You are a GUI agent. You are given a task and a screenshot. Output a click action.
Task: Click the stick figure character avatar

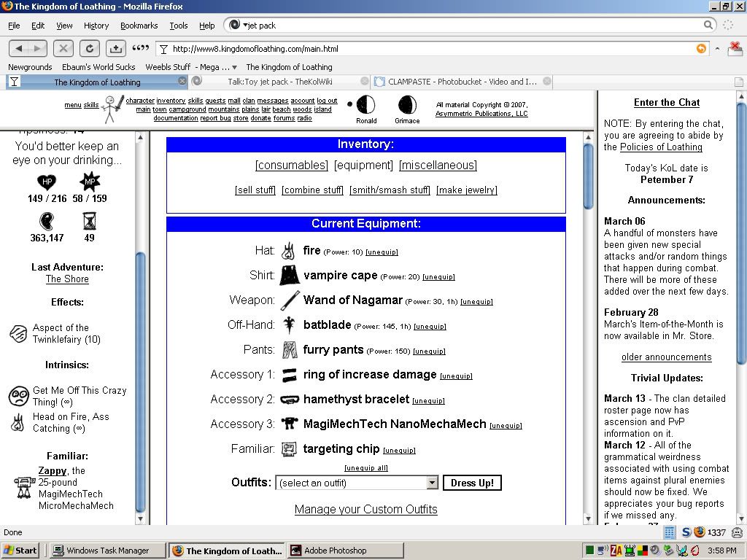pyautogui.click(x=112, y=109)
